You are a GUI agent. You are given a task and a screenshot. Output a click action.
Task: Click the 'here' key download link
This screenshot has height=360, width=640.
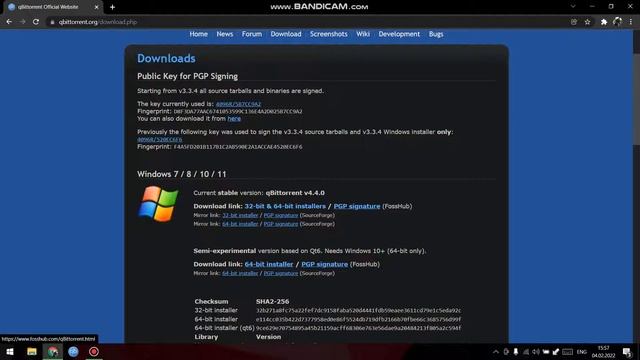click(234, 119)
